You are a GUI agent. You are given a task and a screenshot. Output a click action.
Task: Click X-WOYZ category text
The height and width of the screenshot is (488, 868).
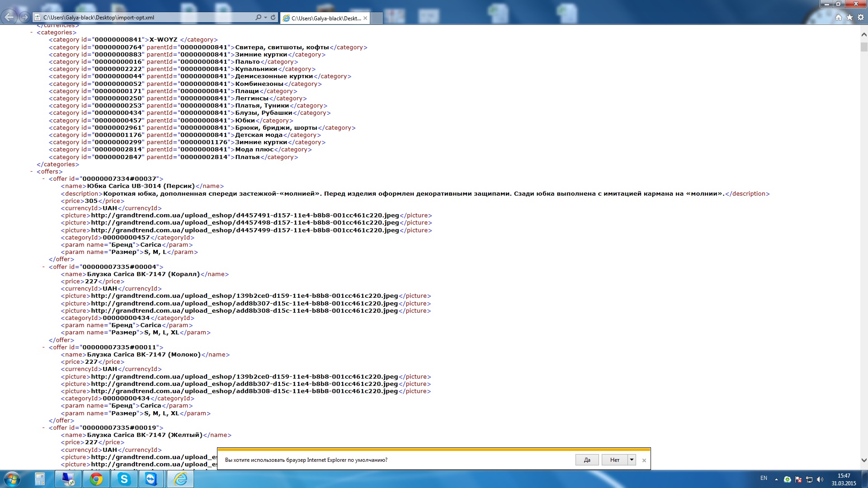click(x=164, y=40)
